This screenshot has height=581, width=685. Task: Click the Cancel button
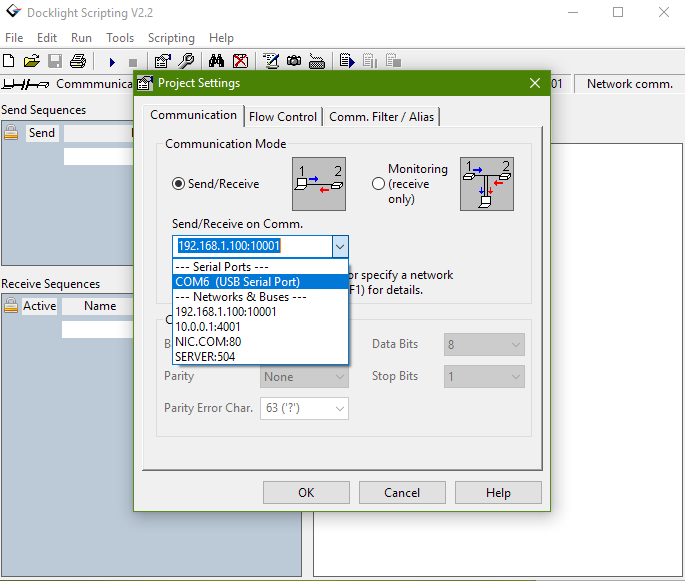point(402,493)
